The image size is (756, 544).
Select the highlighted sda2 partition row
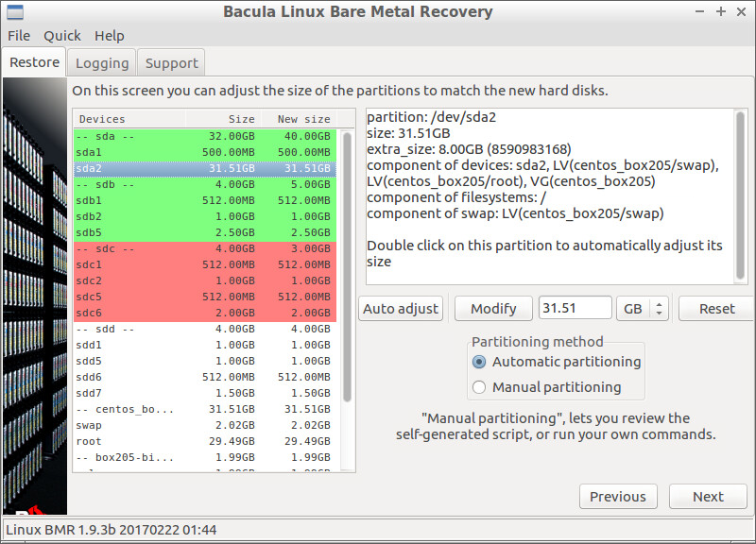pos(205,169)
